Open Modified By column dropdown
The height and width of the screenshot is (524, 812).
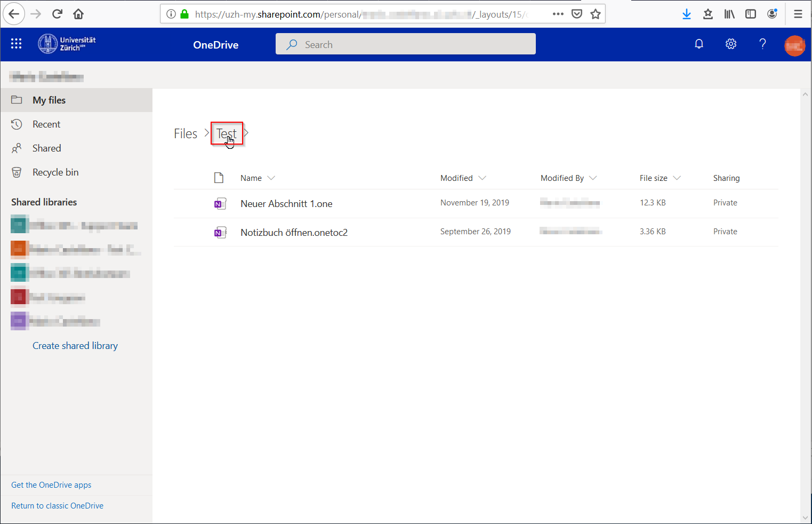click(x=593, y=178)
